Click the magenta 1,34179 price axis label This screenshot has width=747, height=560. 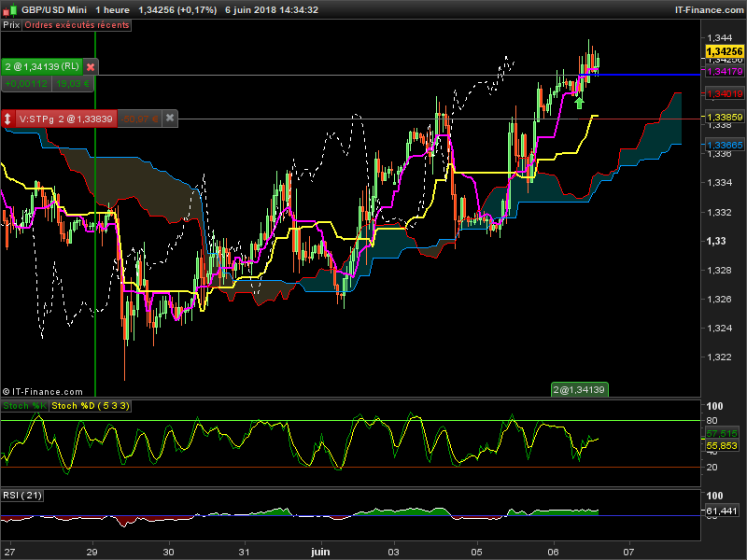725,72
